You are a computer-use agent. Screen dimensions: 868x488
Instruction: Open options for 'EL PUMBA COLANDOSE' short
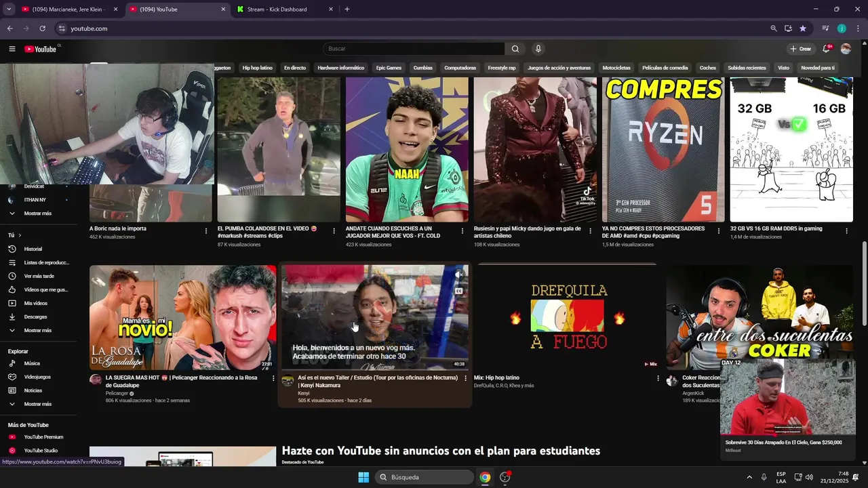(334, 231)
